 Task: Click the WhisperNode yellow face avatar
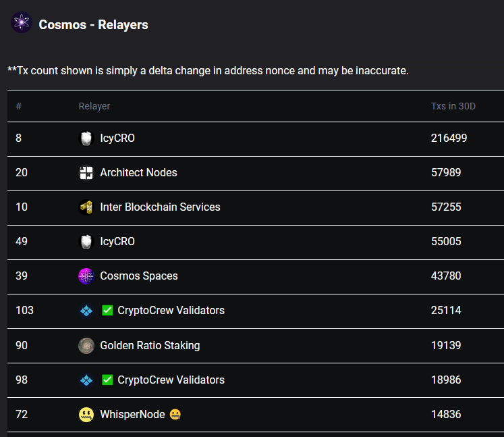(86, 415)
